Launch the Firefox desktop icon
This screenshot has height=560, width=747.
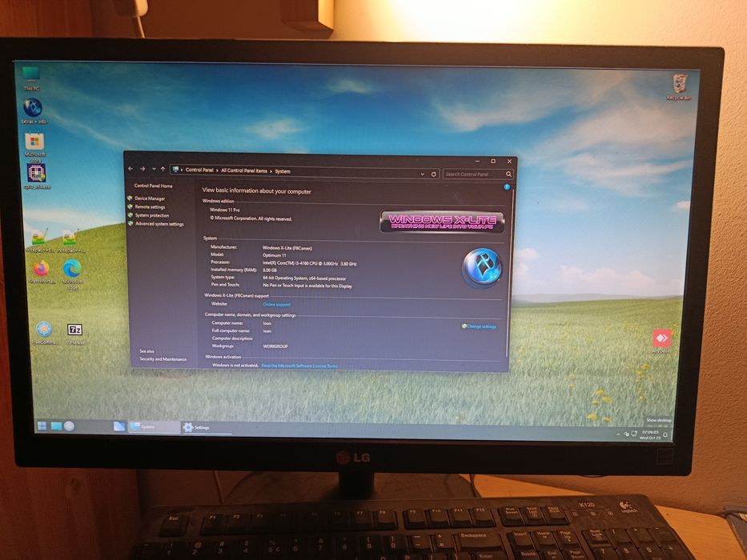pyautogui.click(x=41, y=272)
